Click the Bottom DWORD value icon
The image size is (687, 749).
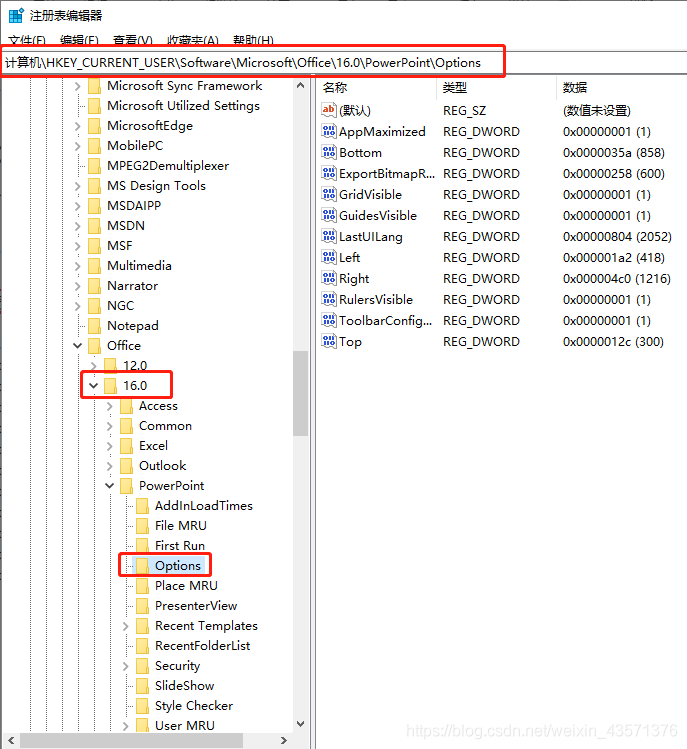[x=329, y=152]
